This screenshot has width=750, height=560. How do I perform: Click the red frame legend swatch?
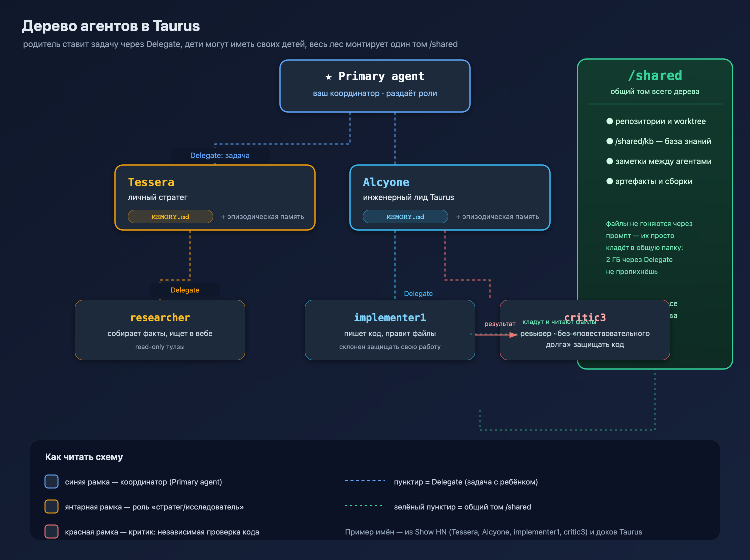pos(51,531)
